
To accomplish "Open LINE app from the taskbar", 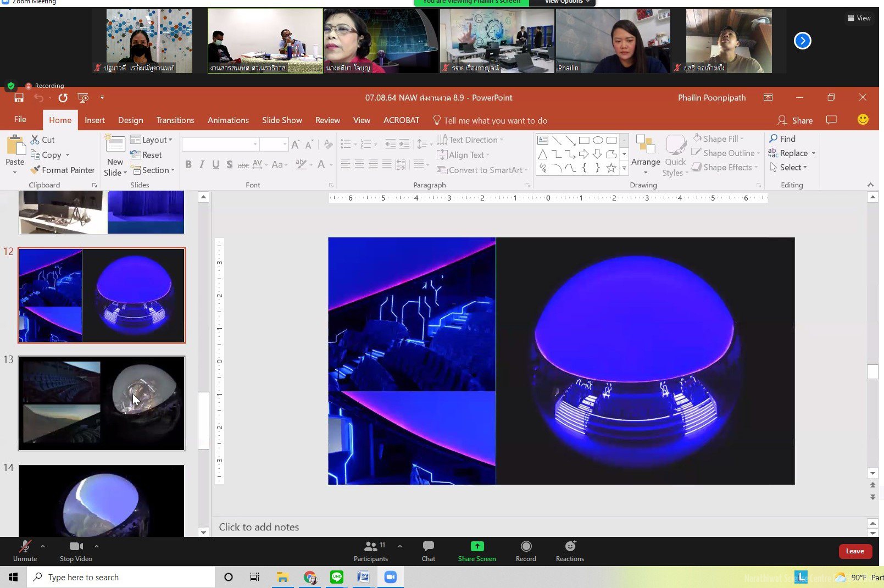I will pyautogui.click(x=337, y=577).
